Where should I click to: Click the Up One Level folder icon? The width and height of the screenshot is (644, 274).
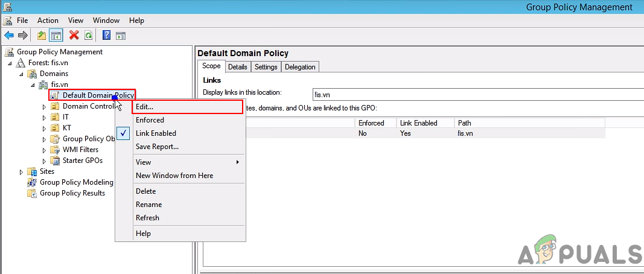(x=42, y=36)
